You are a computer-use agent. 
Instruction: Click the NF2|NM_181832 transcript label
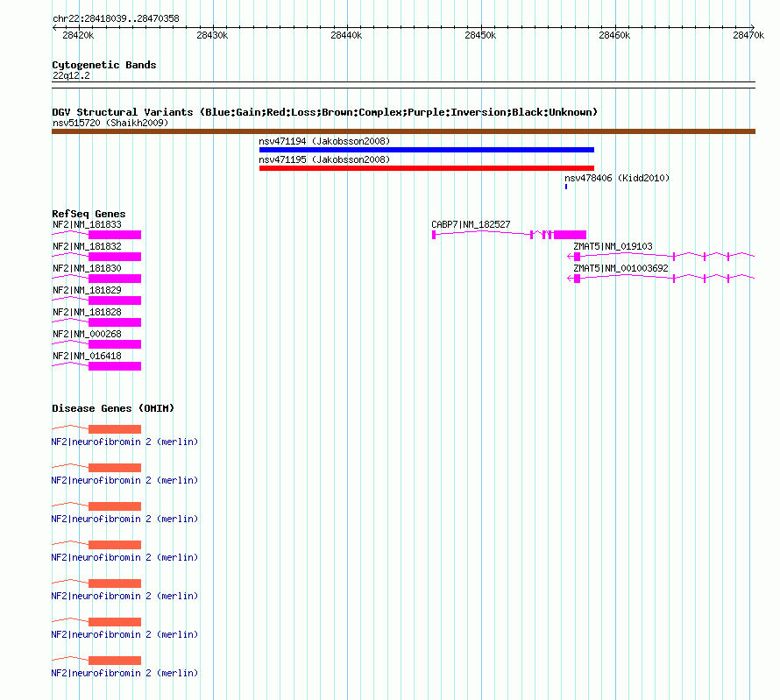tap(87, 246)
